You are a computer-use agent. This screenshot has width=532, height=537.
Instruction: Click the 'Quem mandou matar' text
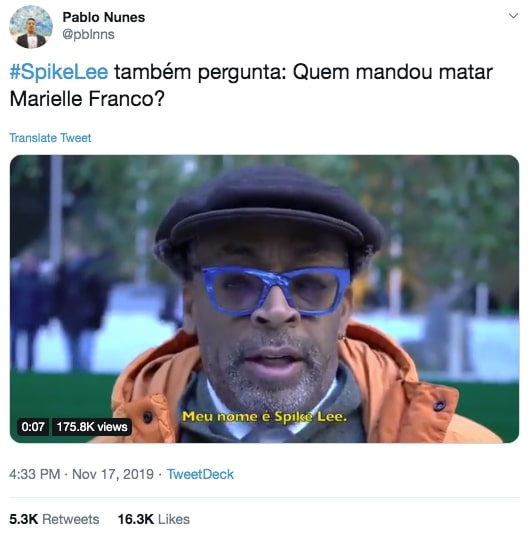pos(393,72)
